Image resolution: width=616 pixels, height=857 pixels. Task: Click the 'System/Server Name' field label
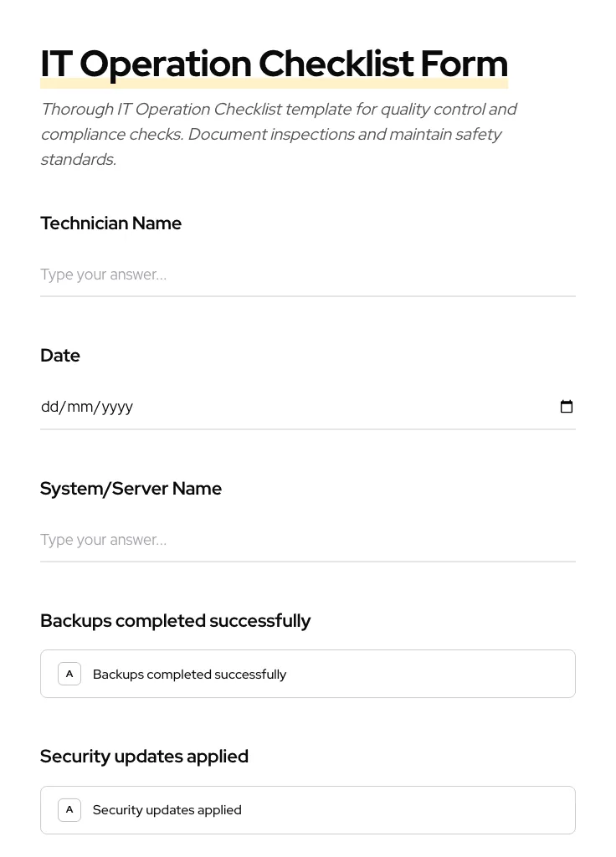pos(131,488)
